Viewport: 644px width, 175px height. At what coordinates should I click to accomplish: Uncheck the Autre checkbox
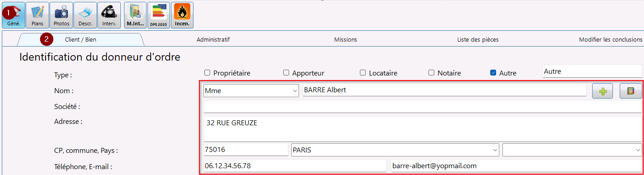[x=493, y=73]
